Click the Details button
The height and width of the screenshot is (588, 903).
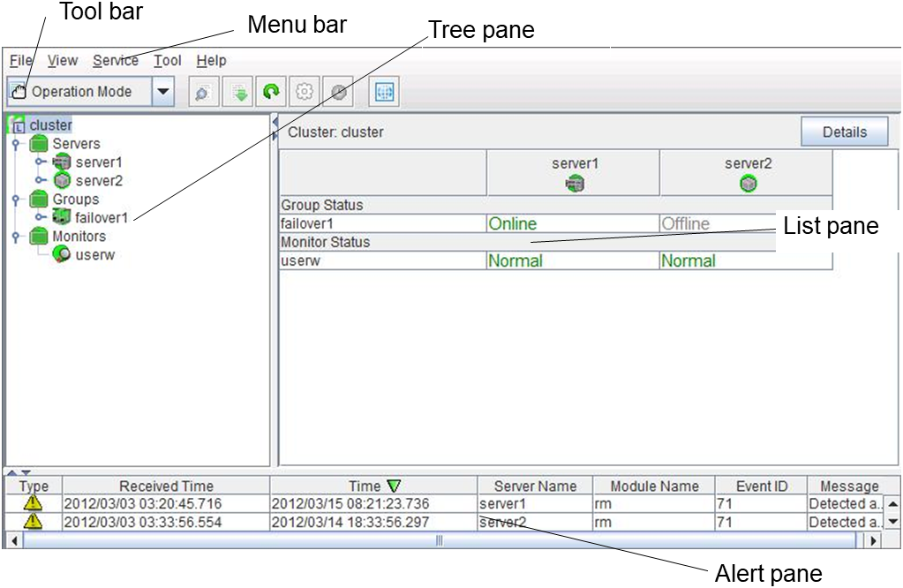(844, 132)
